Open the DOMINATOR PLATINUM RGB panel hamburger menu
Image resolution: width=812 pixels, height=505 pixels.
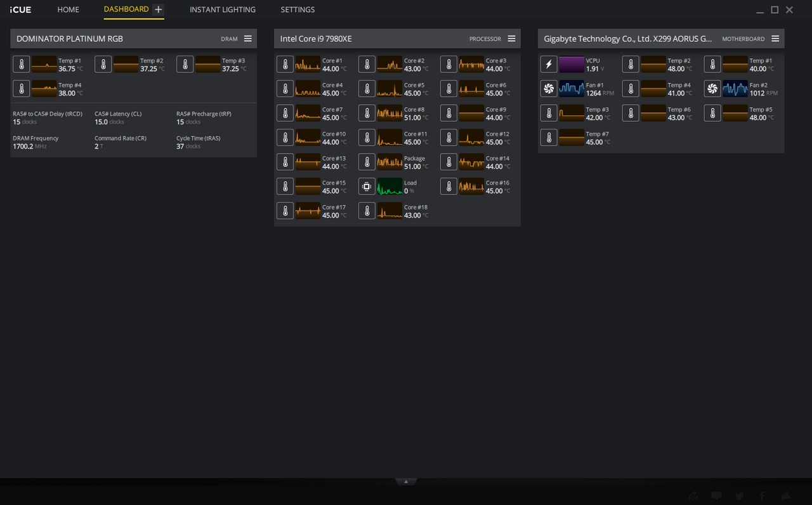pos(248,39)
